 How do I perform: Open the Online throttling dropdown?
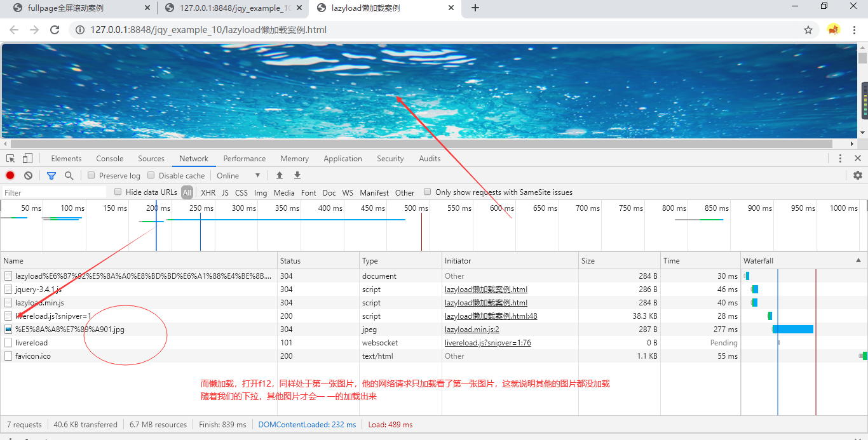pos(238,176)
